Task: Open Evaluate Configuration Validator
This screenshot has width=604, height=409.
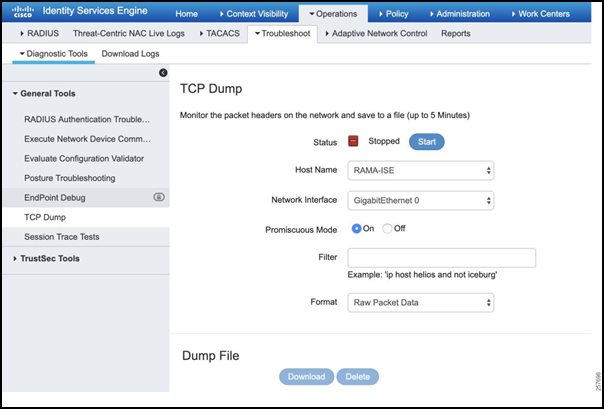Action: point(84,159)
